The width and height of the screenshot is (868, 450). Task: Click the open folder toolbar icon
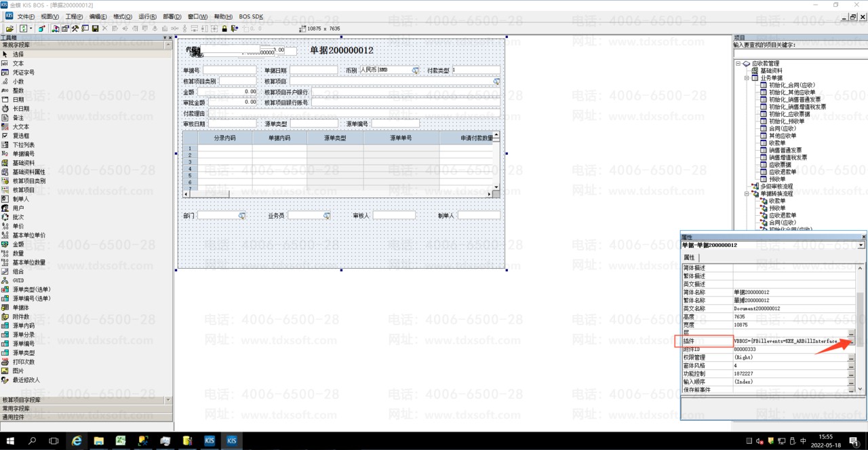click(9, 29)
